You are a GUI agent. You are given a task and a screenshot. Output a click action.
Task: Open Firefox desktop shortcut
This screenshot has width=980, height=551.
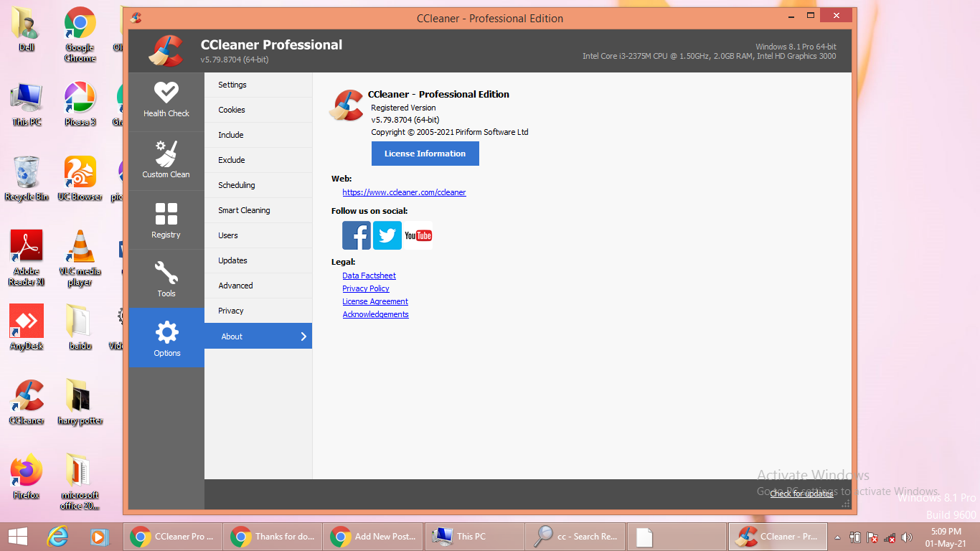tap(27, 477)
